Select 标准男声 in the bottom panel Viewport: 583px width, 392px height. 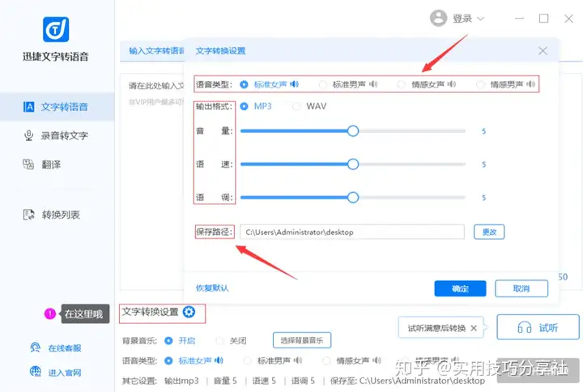pos(247,360)
